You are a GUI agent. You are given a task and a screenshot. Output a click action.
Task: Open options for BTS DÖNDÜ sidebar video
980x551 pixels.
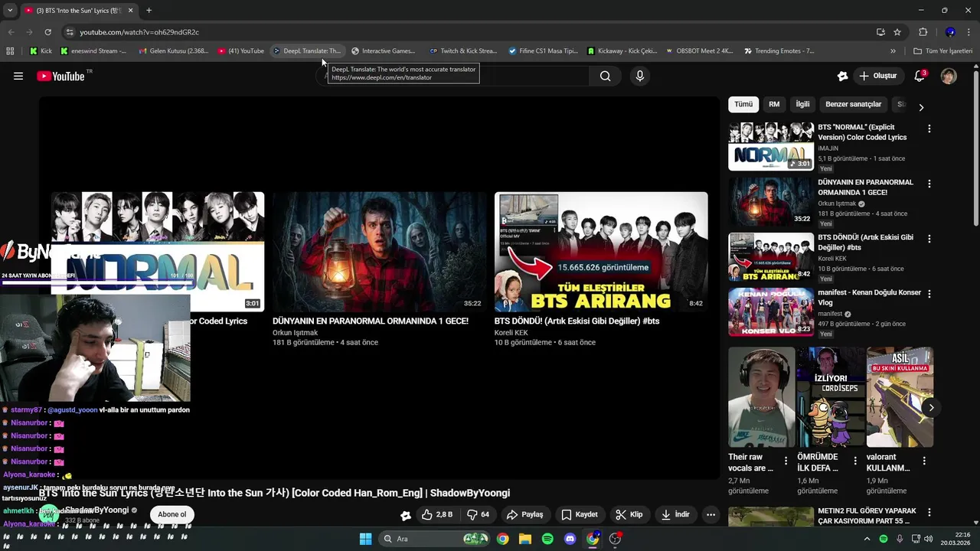[x=929, y=239]
